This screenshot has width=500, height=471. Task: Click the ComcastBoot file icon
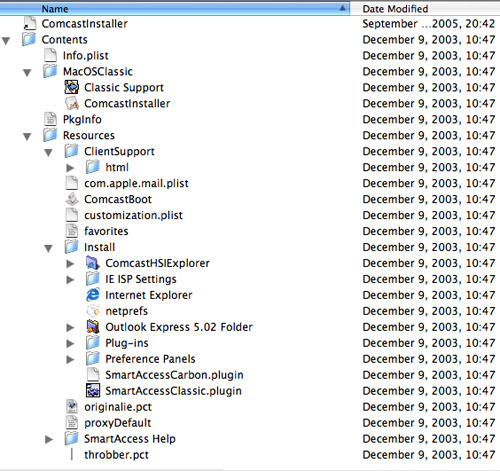[x=72, y=199]
